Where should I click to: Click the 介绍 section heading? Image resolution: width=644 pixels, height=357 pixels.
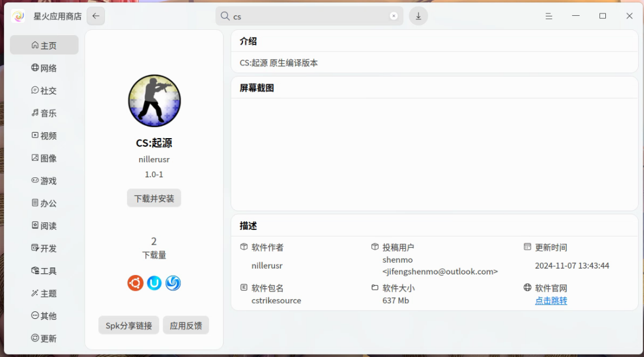248,41
